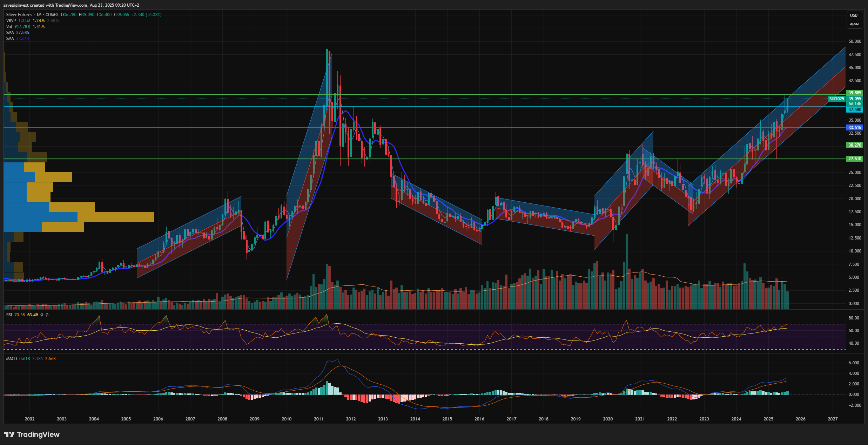868x445 pixels.
Task: Click the green 27.610 price label
Action: pyautogui.click(x=855, y=159)
